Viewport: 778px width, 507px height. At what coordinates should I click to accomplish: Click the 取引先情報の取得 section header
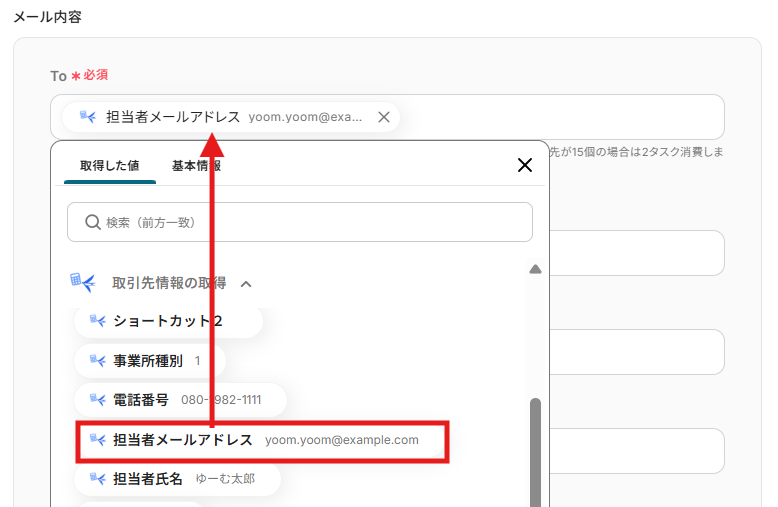coord(169,283)
